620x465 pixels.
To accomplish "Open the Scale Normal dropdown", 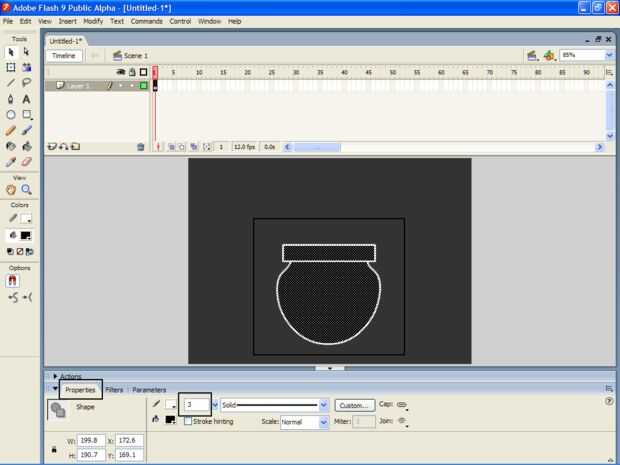I will (x=323, y=422).
